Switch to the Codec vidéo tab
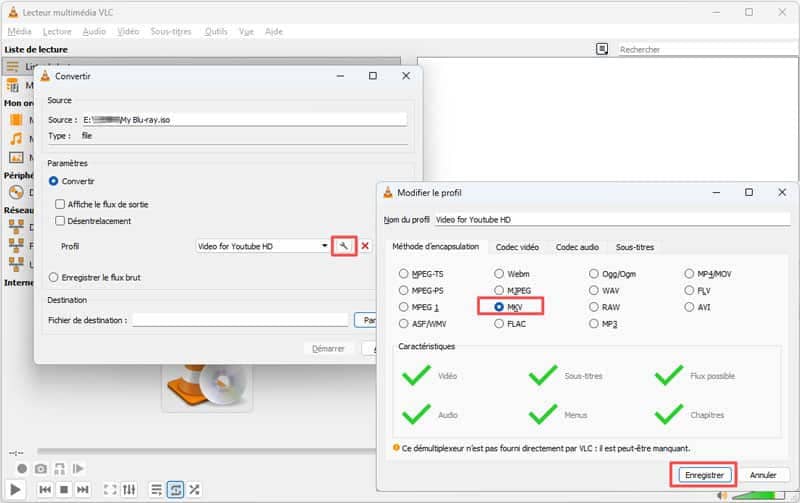Screen dimensions: 800x503 (517, 247)
